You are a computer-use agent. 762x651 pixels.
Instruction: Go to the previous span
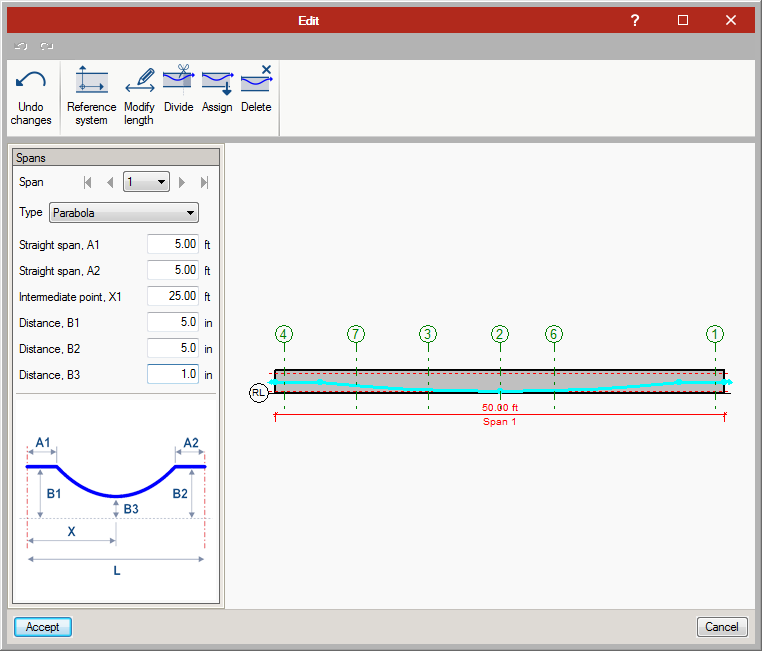(110, 182)
